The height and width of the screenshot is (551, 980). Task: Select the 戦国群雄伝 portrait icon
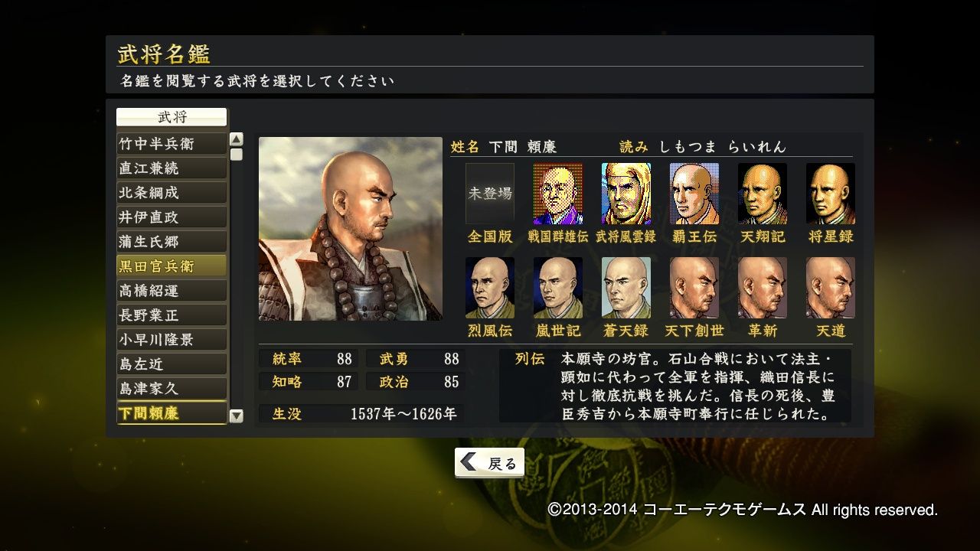click(558, 194)
